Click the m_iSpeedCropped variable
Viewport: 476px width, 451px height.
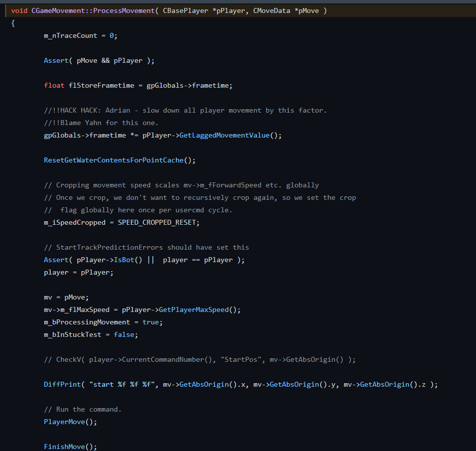coord(75,222)
